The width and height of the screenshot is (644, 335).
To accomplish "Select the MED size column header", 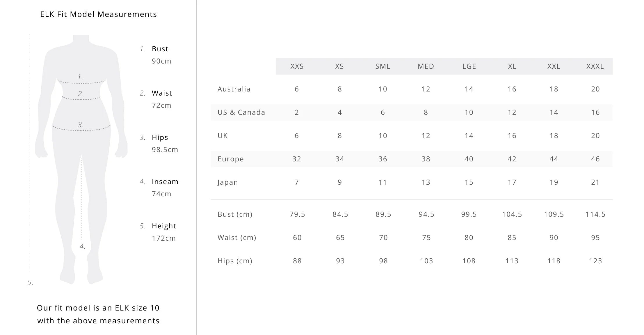I will click(426, 66).
